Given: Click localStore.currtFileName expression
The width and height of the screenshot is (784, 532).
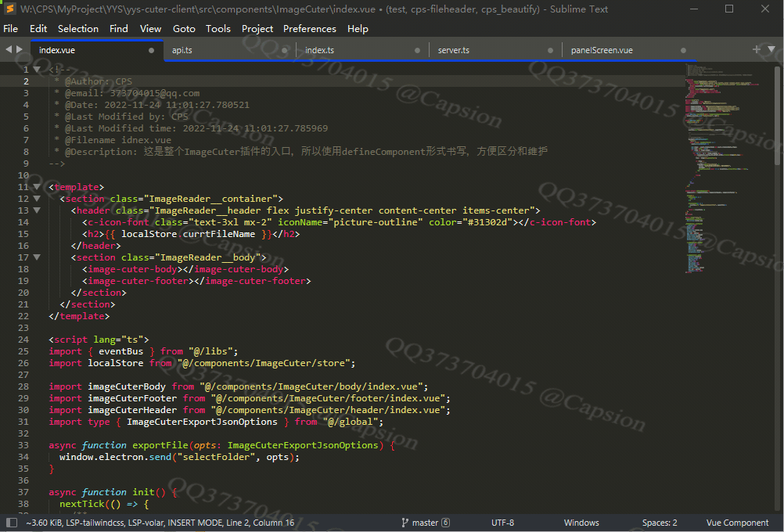Looking at the screenshot, I should coord(188,234).
